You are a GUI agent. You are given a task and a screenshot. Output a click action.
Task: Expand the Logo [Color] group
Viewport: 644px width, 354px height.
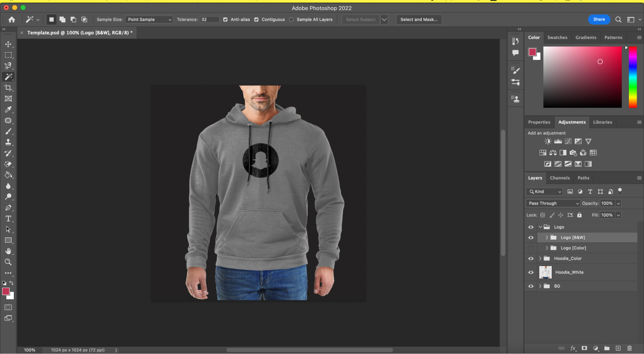coord(547,248)
